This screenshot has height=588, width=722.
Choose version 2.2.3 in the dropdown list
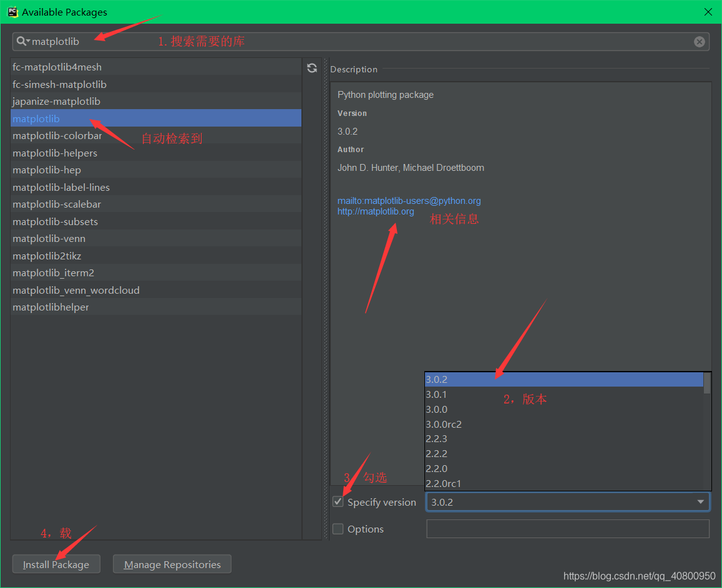(564, 439)
